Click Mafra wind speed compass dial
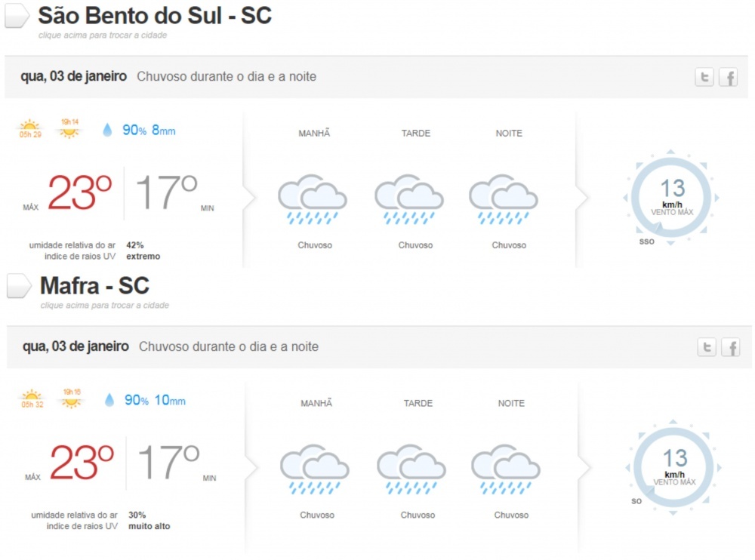This screenshot has height=560, width=755. click(673, 468)
